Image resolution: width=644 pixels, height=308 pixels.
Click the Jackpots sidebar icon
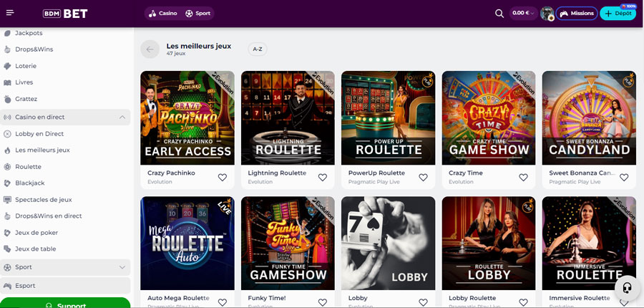point(7,33)
